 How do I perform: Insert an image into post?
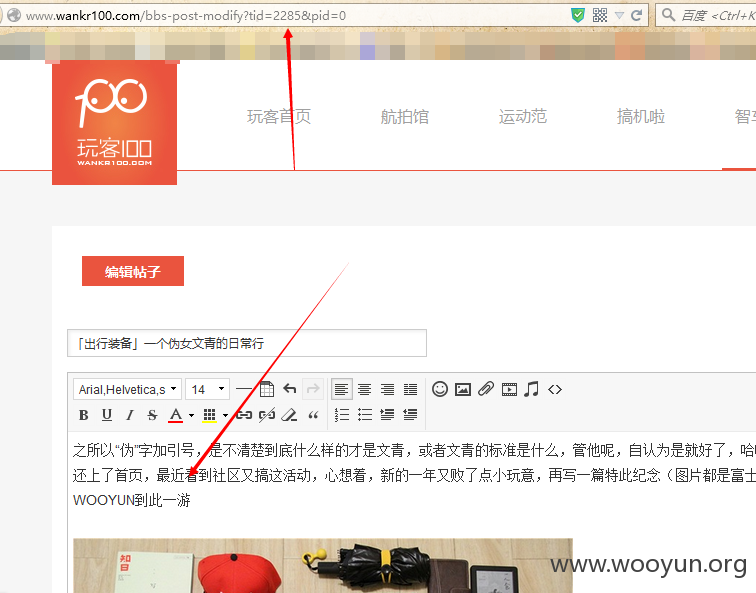tap(463, 389)
